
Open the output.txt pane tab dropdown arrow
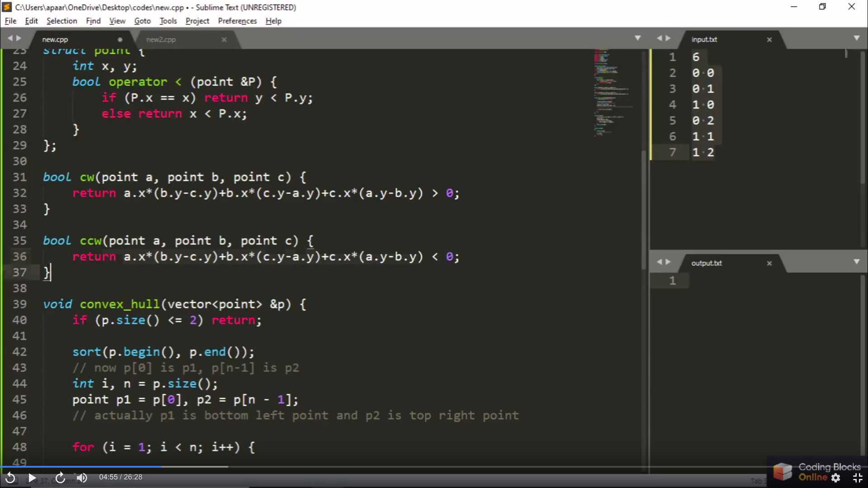(856, 262)
